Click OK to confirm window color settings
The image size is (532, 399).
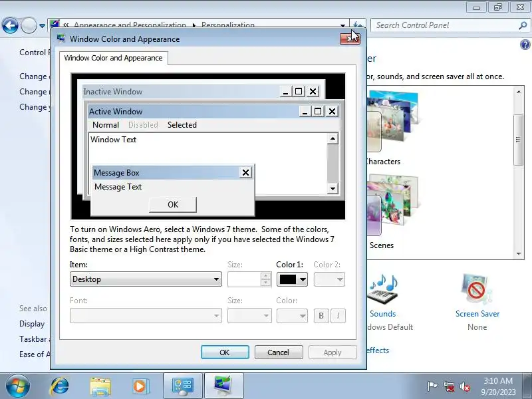coord(225,352)
